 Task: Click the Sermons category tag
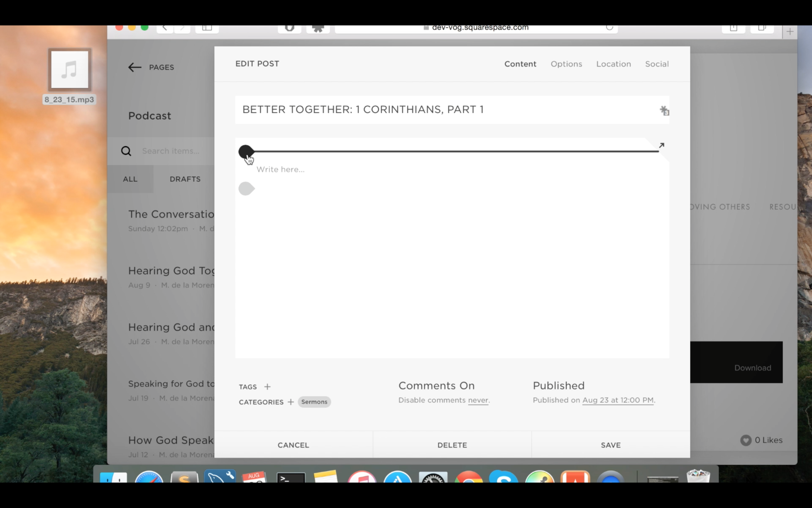pyautogui.click(x=314, y=402)
